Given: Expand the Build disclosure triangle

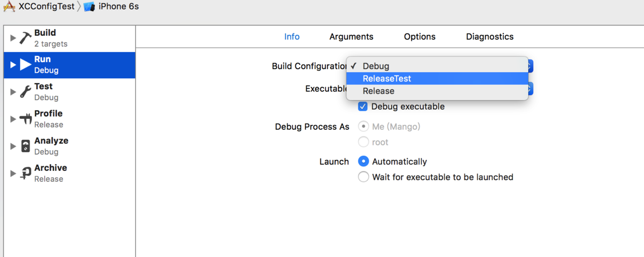Looking at the screenshot, I should pos(13,38).
